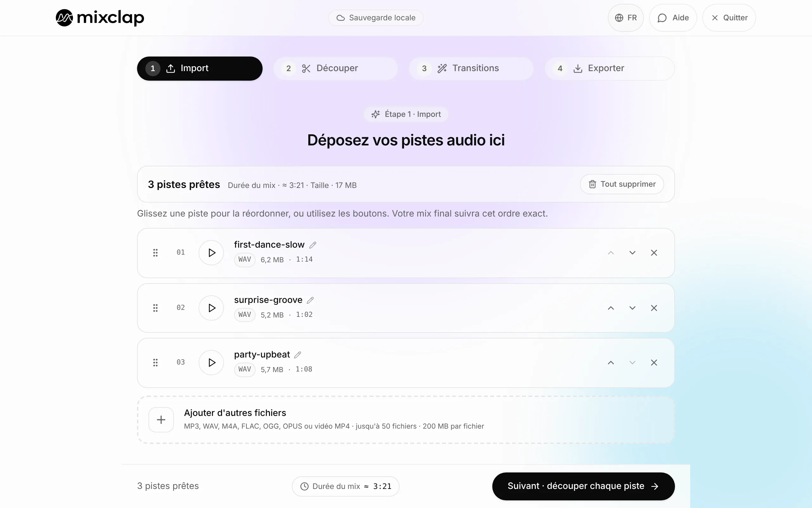The height and width of the screenshot is (508, 812).
Task: Play the first-dance-slow track
Action: (x=211, y=253)
